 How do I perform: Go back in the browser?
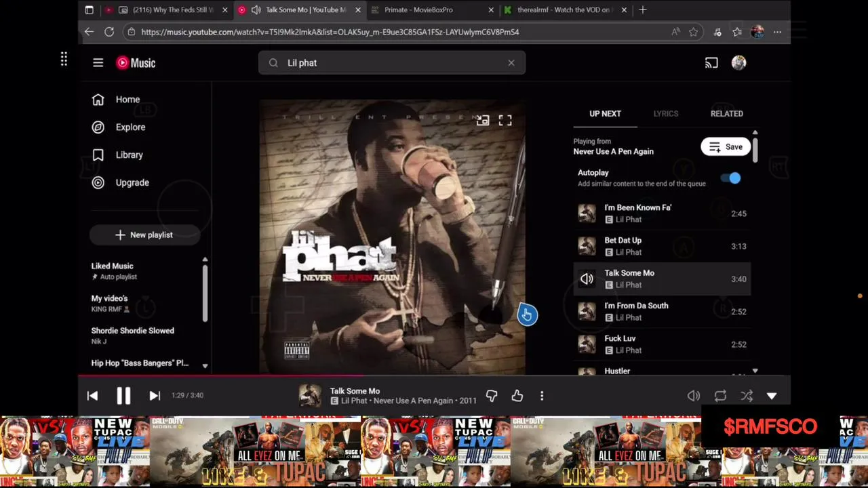coord(89,32)
